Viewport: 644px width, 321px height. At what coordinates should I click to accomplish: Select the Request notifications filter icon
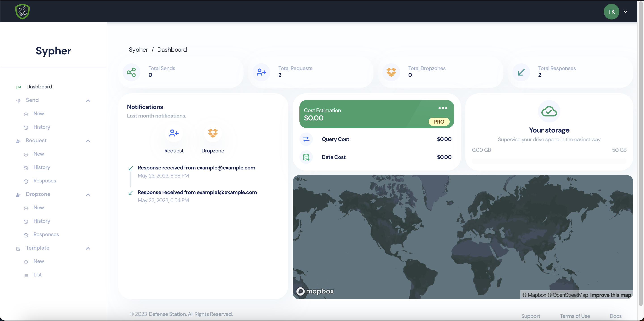(174, 133)
